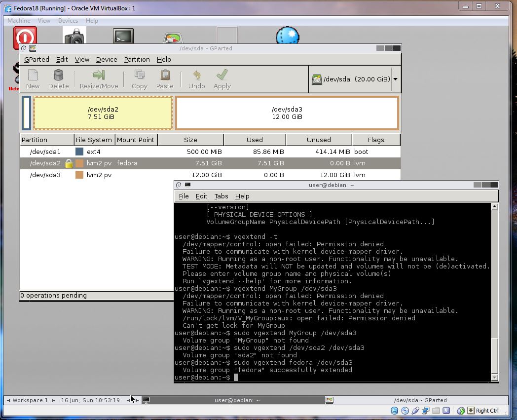The width and height of the screenshot is (517, 420).
Task: Click the terminal scrollbar thumb
Action: (494, 356)
